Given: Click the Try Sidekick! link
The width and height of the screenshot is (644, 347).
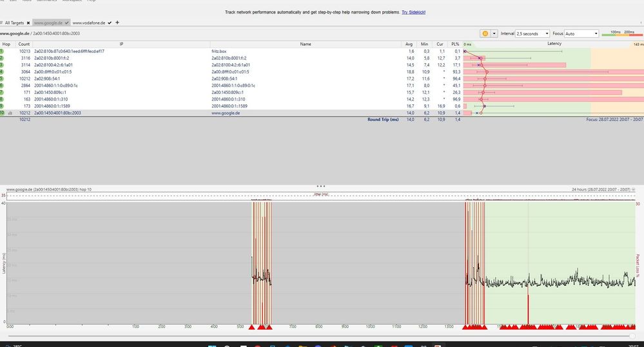Looking at the screenshot, I should [x=413, y=12].
